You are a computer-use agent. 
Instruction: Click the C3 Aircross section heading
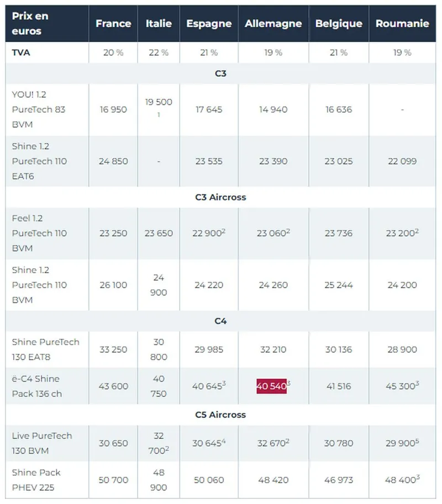[x=220, y=197]
